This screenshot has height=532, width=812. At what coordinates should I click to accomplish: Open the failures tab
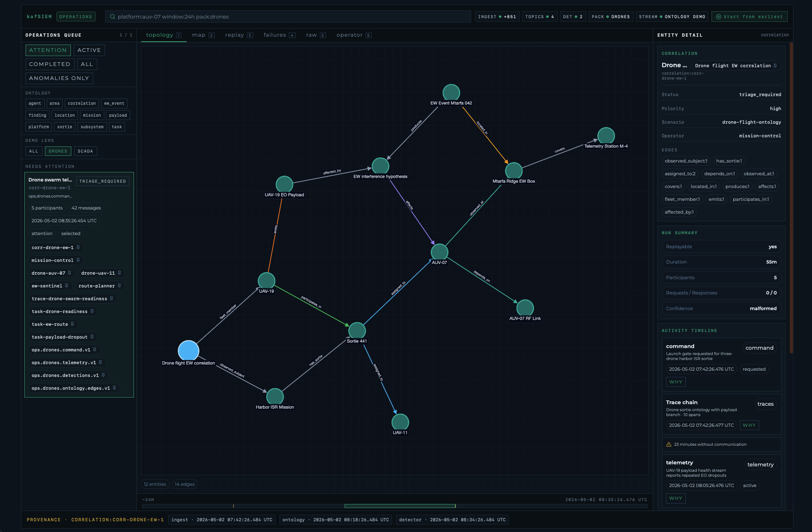279,35
